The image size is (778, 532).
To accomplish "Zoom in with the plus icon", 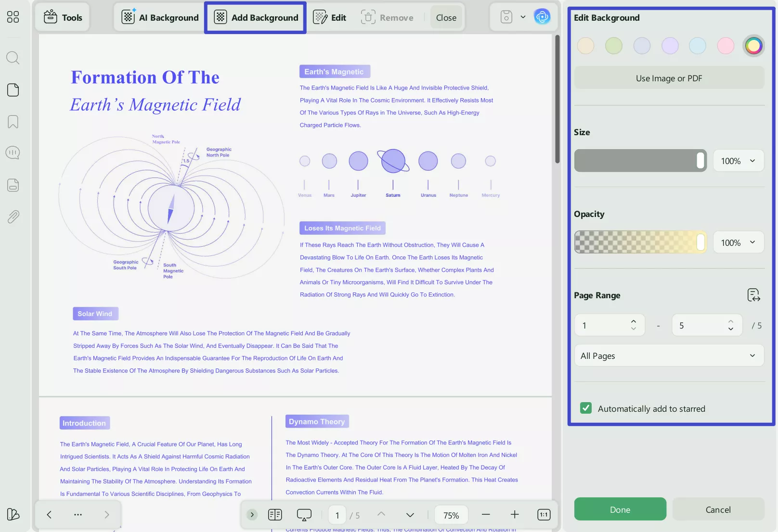I will pyautogui.click(x=515, y=514).
